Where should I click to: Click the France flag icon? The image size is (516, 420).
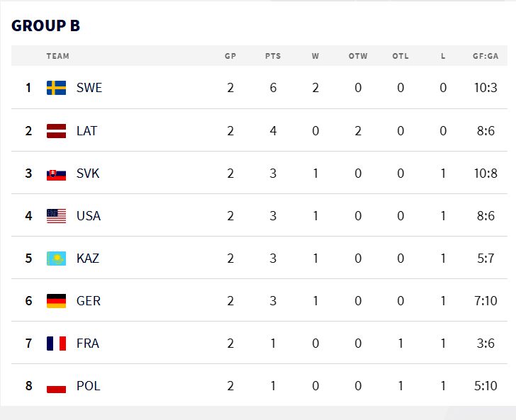(56, 343)
